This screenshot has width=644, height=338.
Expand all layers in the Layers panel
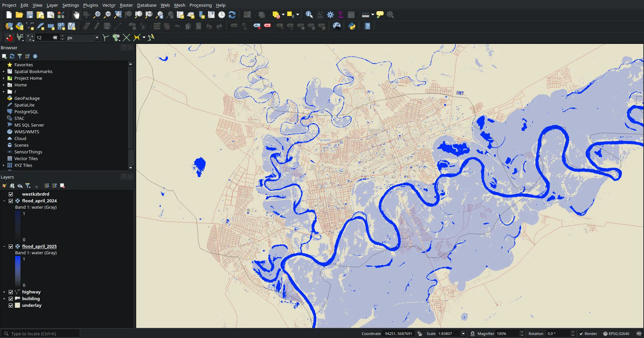(x=47, y=186)
